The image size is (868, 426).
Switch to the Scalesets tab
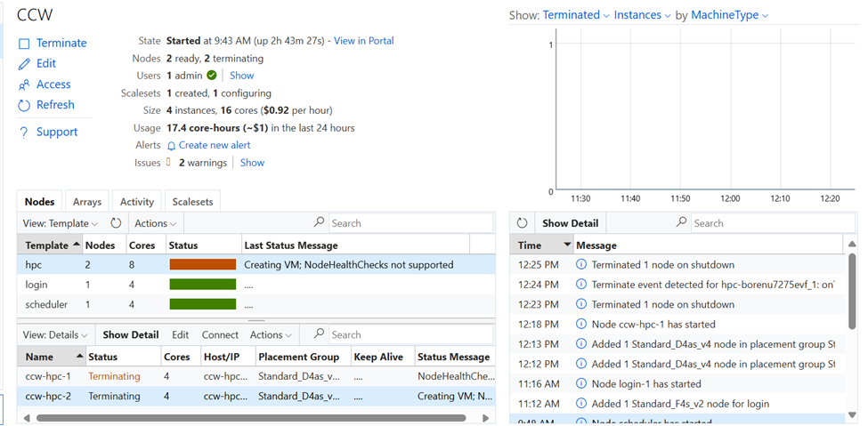pyautogui.click(x=192, y=202)
